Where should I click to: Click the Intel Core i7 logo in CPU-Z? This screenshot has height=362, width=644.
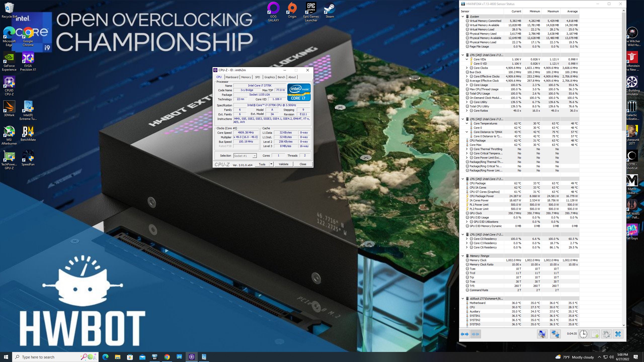(299, 92)
